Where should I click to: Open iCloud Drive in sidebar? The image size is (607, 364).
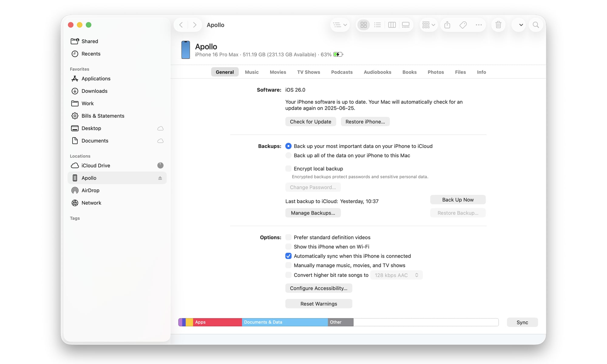[117, 166]
